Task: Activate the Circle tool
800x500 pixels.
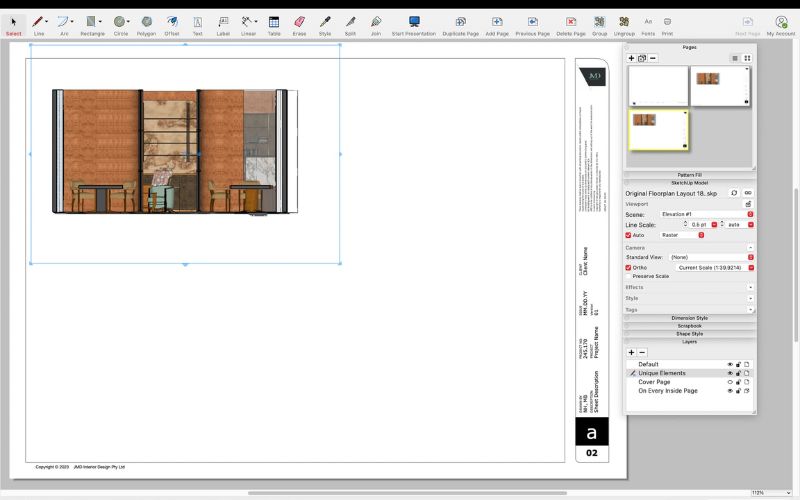Action: 120,25
